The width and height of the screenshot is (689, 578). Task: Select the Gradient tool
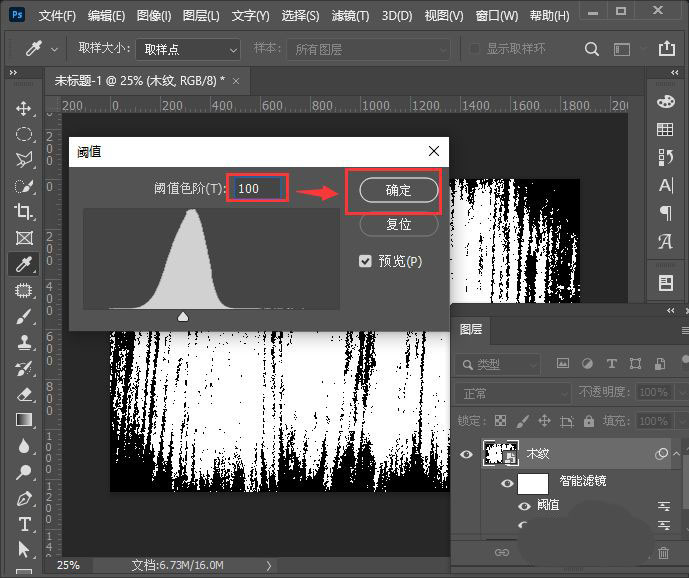click(x=23, y=420)
